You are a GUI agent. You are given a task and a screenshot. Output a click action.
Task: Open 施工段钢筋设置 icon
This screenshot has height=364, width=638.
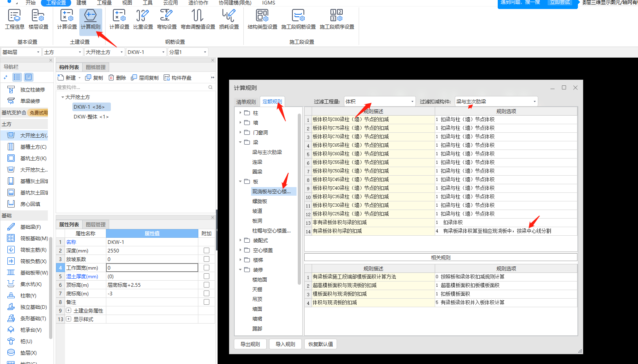point(299,19)
